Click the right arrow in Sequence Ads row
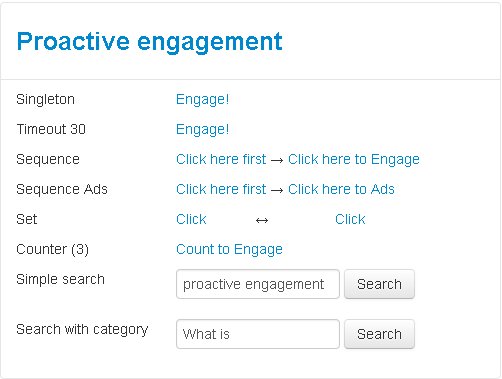 click(277, 190)
